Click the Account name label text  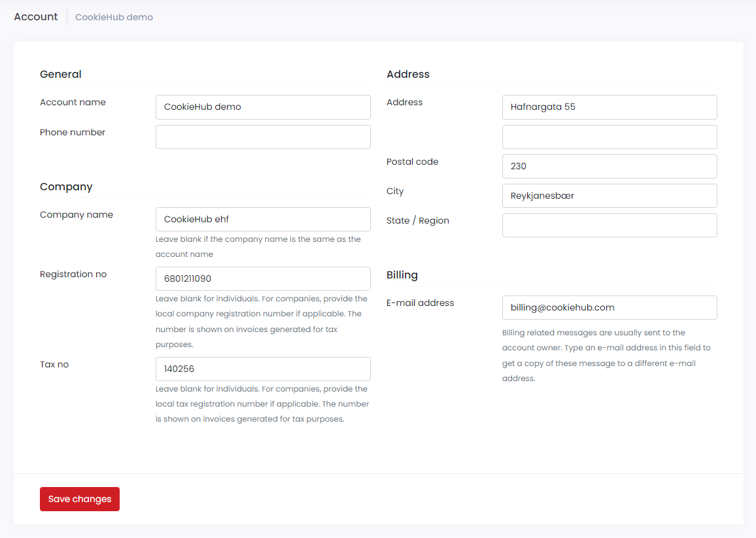73,102
